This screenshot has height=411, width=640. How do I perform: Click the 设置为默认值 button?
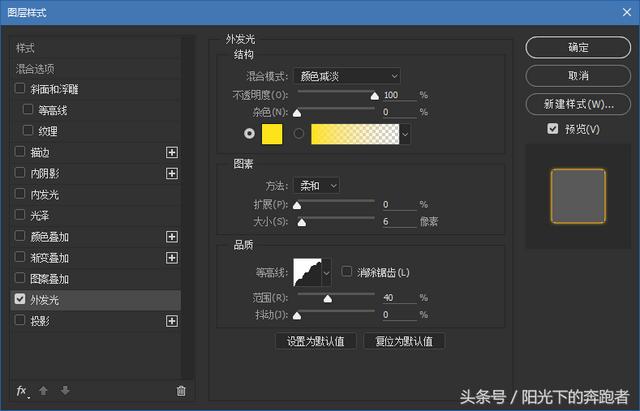point(316,341)
